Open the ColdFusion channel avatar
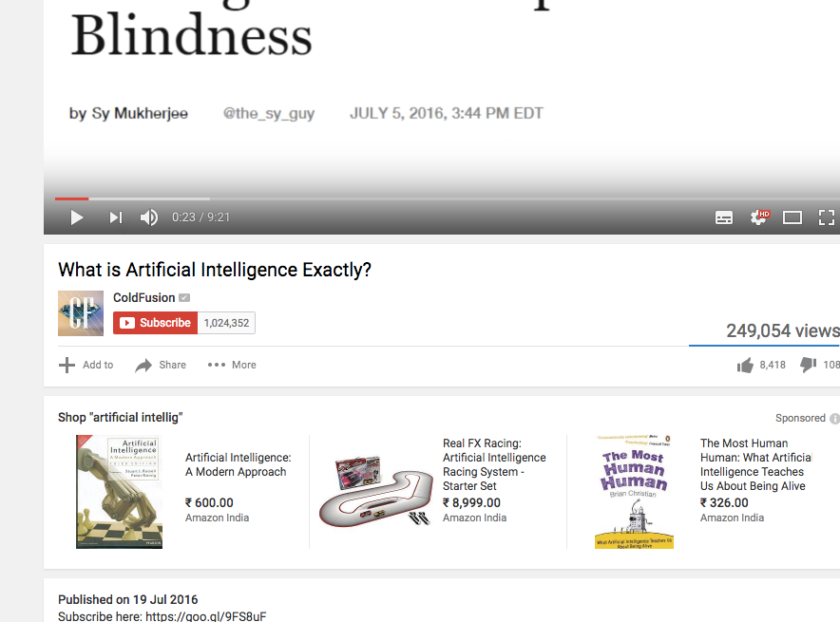840x622 pixels. pos(81,313)
